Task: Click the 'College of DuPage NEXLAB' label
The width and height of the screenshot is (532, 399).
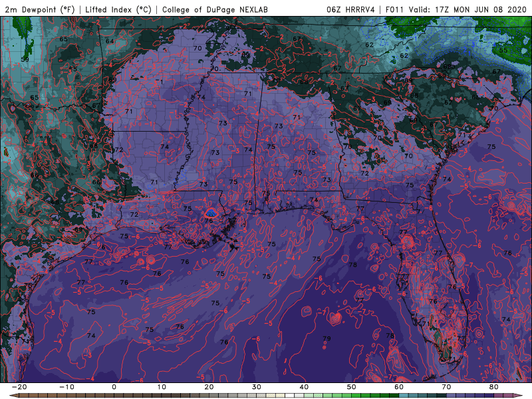Action: (215, 10)
